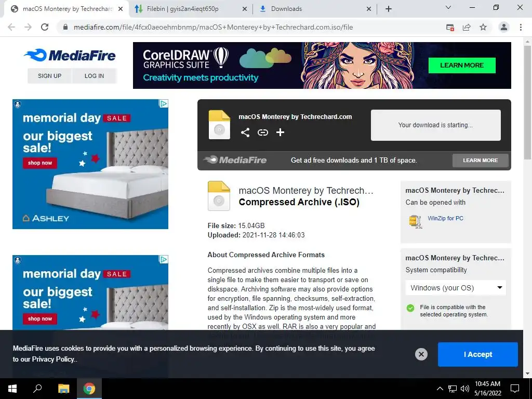Click shop now on the top Ashley ad
The width and height of the screenshot is (532, 399).
[40, 163]
